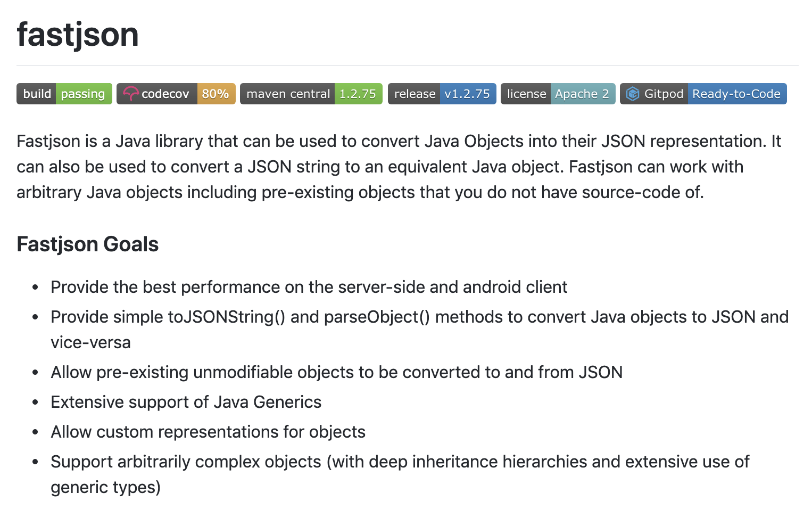Click the toJSONString() and parseObject() bullet
Screen dimensions: 812x509
(419, 317)
